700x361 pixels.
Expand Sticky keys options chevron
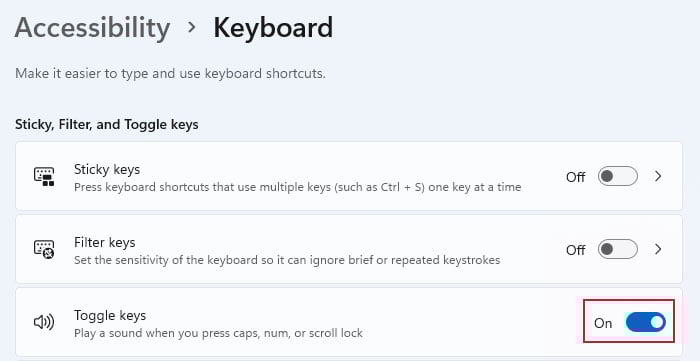pyautogui.click(x=658, y=176)
